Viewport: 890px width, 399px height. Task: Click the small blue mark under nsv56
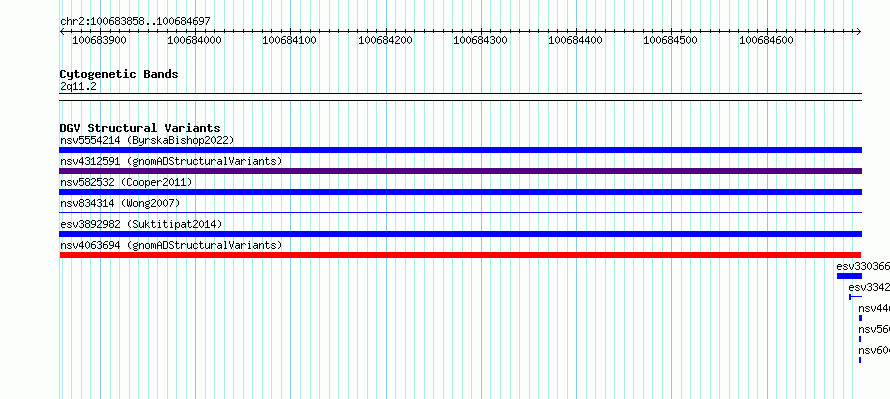point(859,339)
